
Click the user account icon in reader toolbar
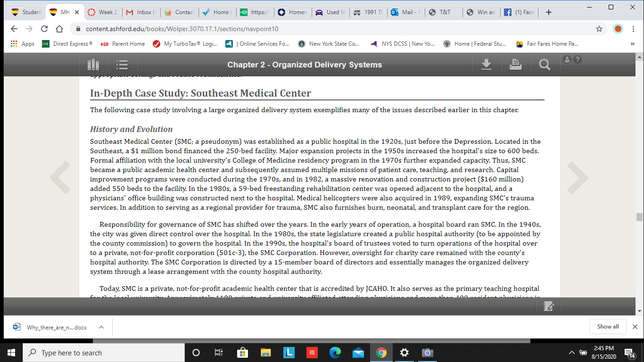(x=568, y=59)
